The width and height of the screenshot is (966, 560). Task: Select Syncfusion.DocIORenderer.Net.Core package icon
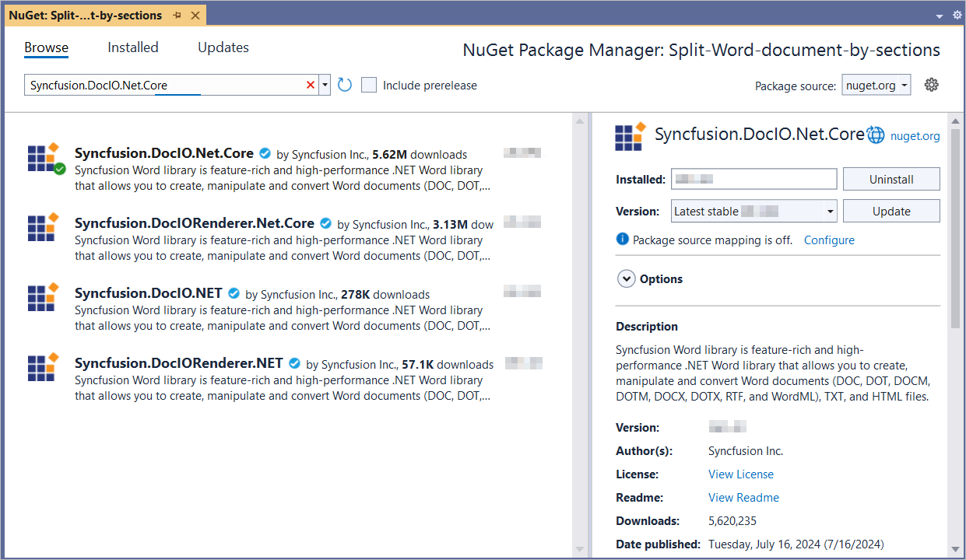(x=43, y=228)
